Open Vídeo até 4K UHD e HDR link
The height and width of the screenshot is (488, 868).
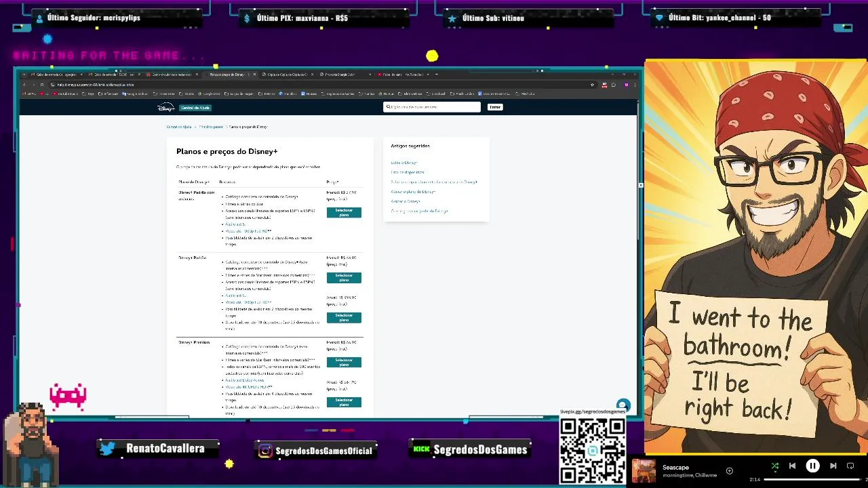click(x=249, y=387)
